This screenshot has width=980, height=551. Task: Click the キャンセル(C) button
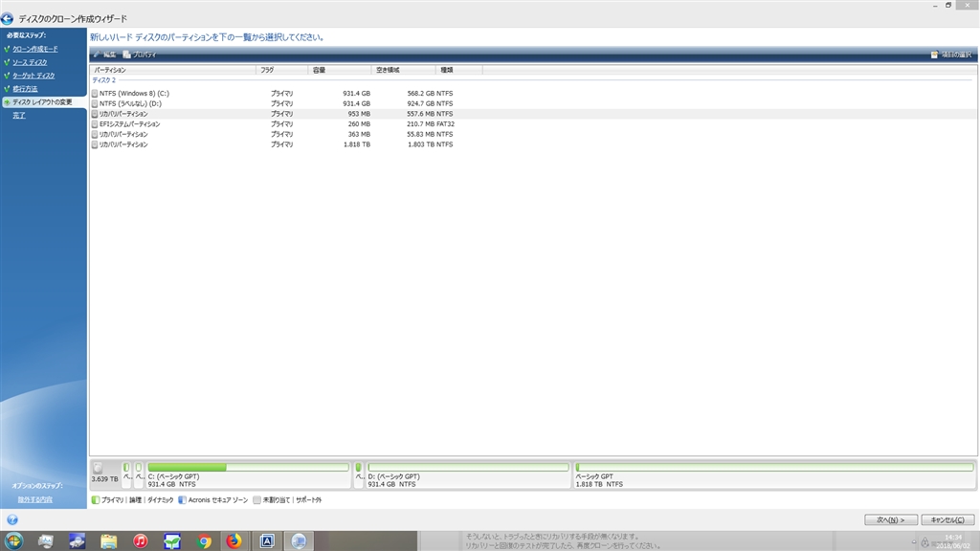[x=947, y=519]
